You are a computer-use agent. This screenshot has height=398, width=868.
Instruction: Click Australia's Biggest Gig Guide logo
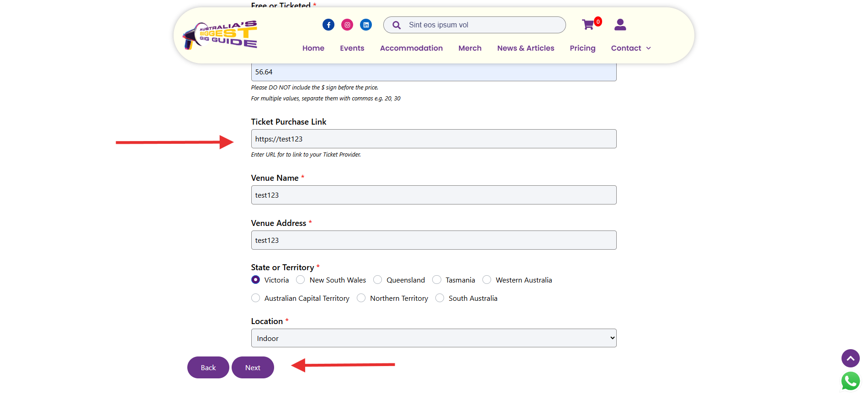pyautogui.click(x=220, y=35)
